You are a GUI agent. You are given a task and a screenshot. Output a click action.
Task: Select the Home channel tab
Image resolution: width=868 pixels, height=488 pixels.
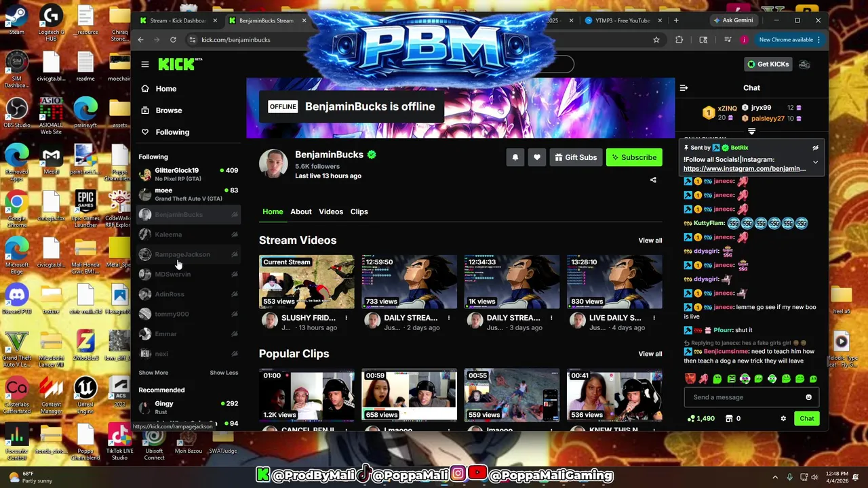[x=273, y=212]
